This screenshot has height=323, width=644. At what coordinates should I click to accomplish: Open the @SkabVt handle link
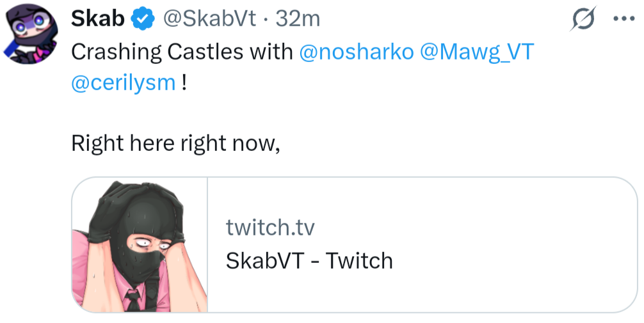[211, 20]
